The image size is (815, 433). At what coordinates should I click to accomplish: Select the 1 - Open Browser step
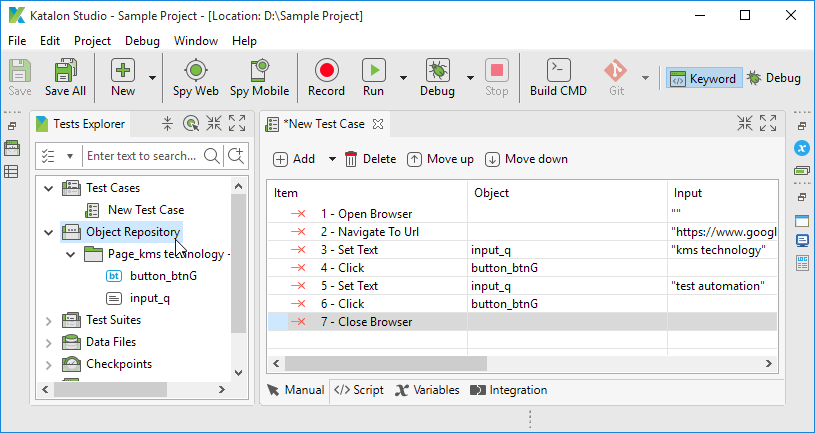click(x=366, y=214)
